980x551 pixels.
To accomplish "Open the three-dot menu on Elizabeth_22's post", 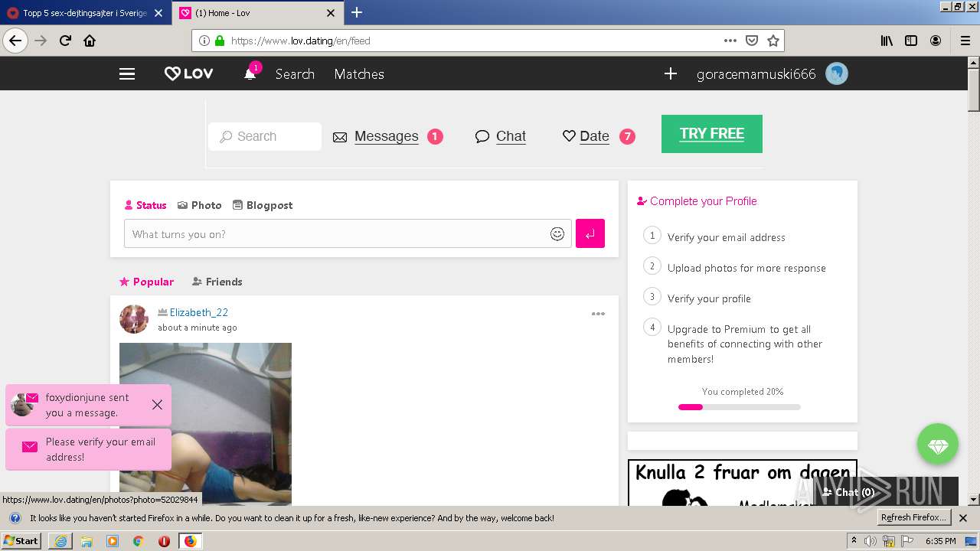I will tap(598, 314).
